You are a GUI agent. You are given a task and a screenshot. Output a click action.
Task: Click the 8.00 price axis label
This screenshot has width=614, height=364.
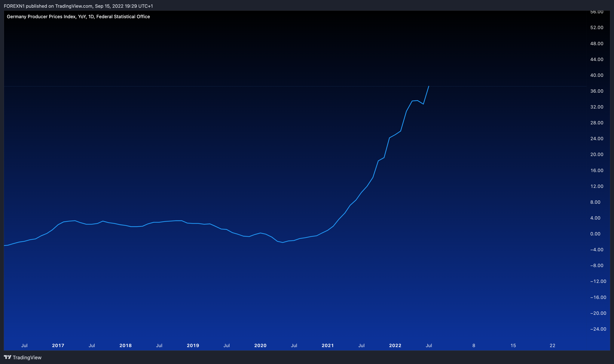(x=595, y=202)
